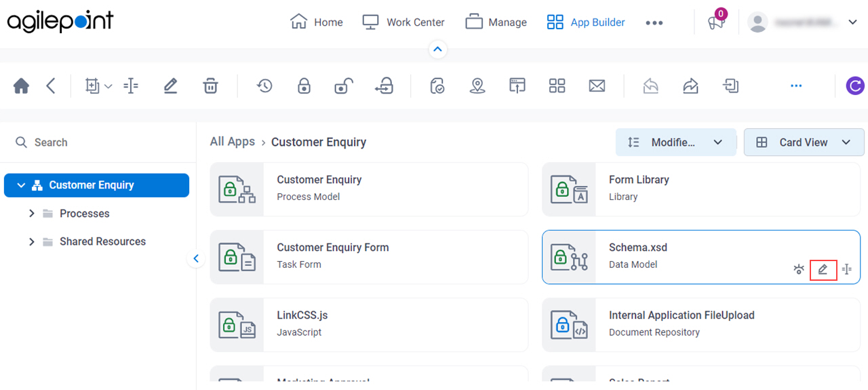Select the Schema.xsd card
Image resolution: width=868 pixels, height=390 pixels.
[701, 257]
